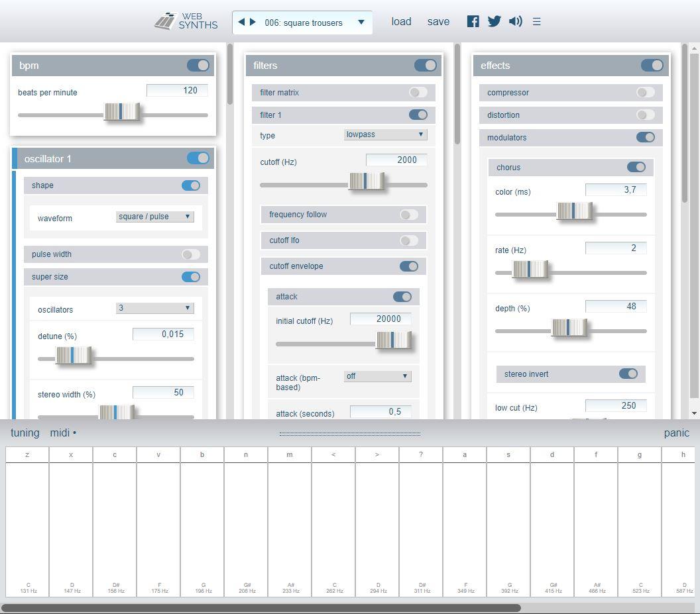Click the stereo width value field
The height and width of the screenshot is (614, 700).
pos(163,393)
